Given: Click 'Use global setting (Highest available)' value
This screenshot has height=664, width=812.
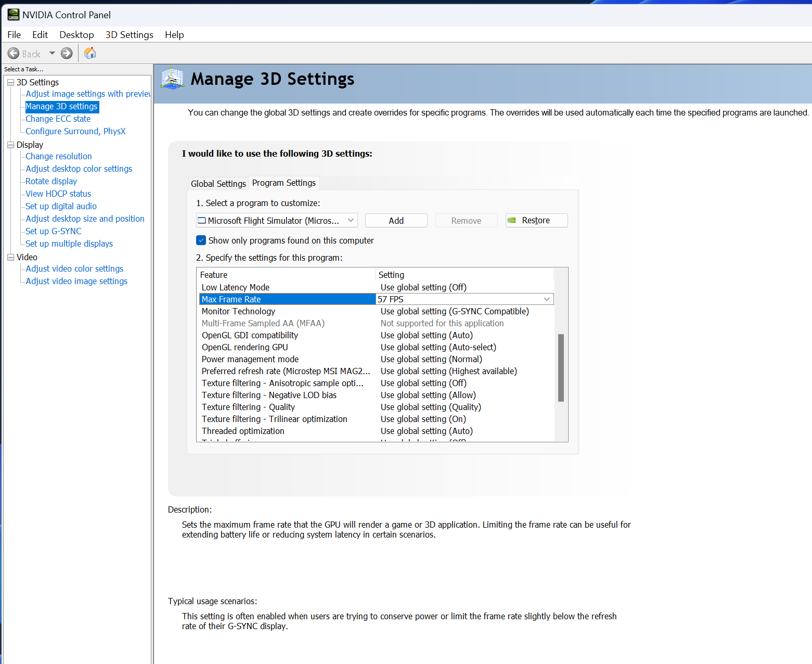Looking at the screenshot, I should coord(449,371).
